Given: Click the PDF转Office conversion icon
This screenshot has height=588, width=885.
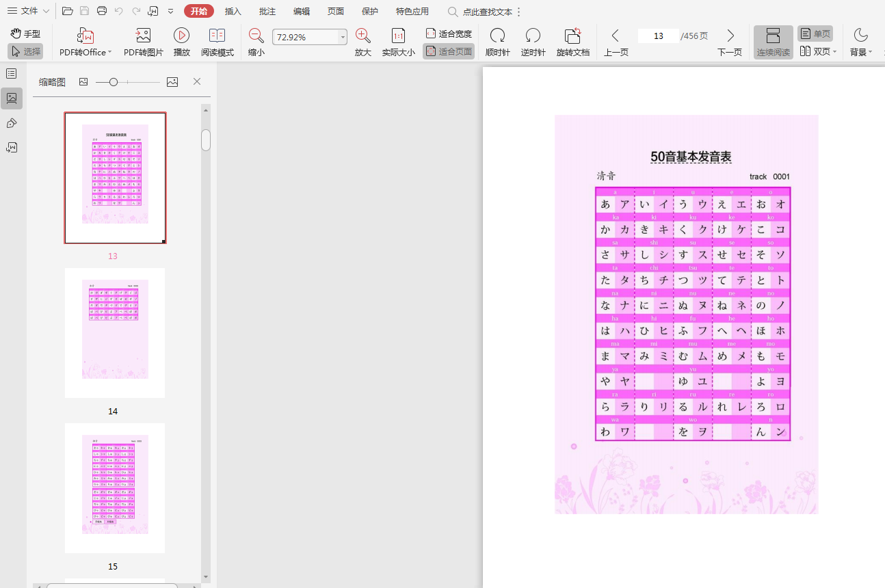Looking at the screenshot, I should [x=85, y=36].
